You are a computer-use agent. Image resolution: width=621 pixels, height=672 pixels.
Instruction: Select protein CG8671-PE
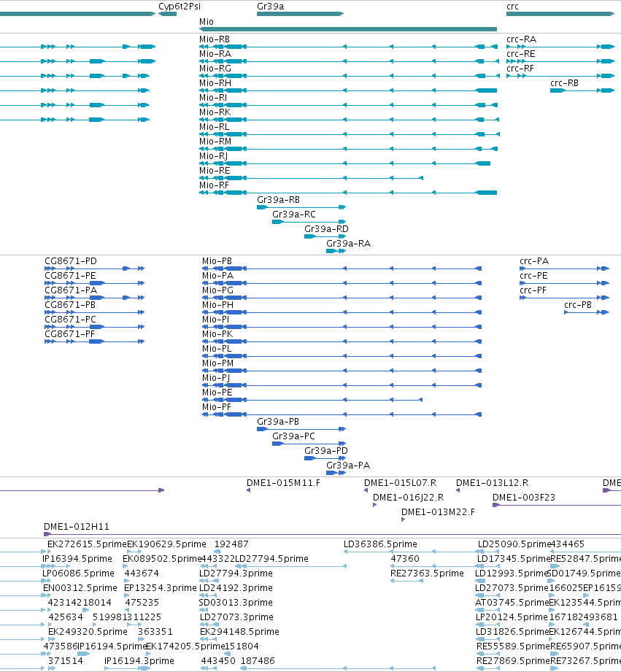70,276
